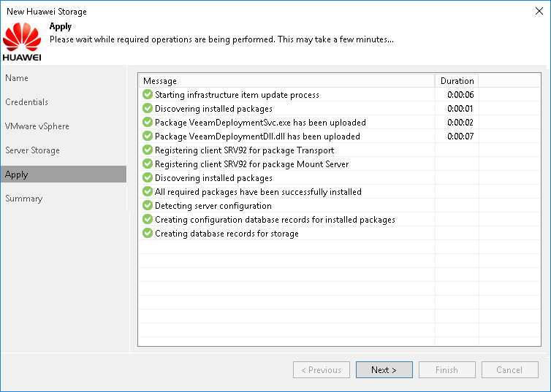
Task: Go to the Credentials wizard step
Action: (x=27, y=102)
